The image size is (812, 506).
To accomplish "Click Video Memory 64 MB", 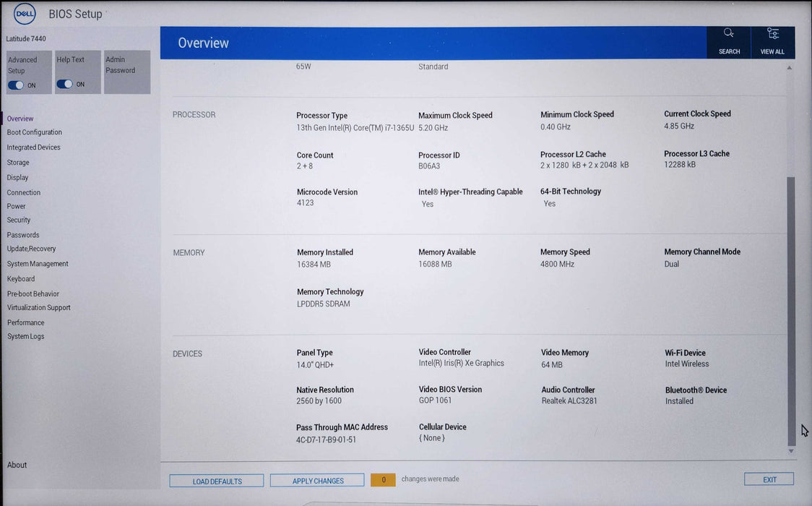I will [x=551, y=365].
